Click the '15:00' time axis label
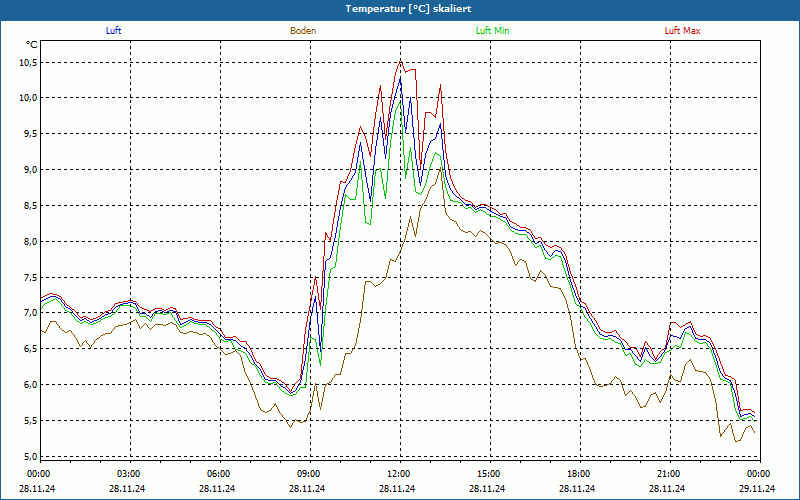This screenshot has width=800, height=500. point(490,474)
